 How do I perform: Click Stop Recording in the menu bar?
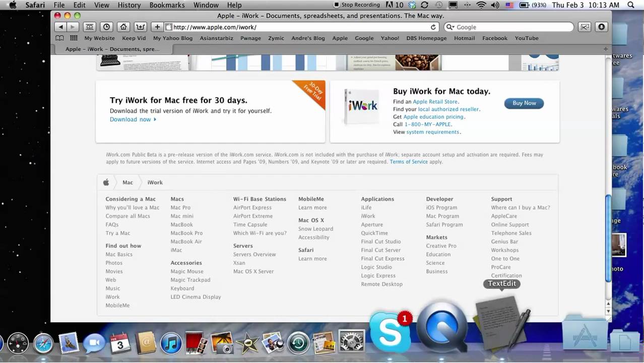(x=357, y=5)
